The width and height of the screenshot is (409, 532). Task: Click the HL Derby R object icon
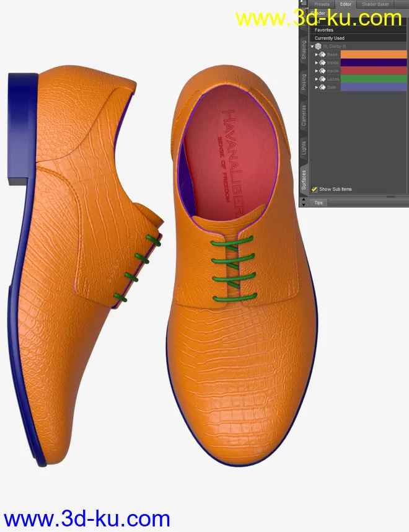tap(319, 47)
